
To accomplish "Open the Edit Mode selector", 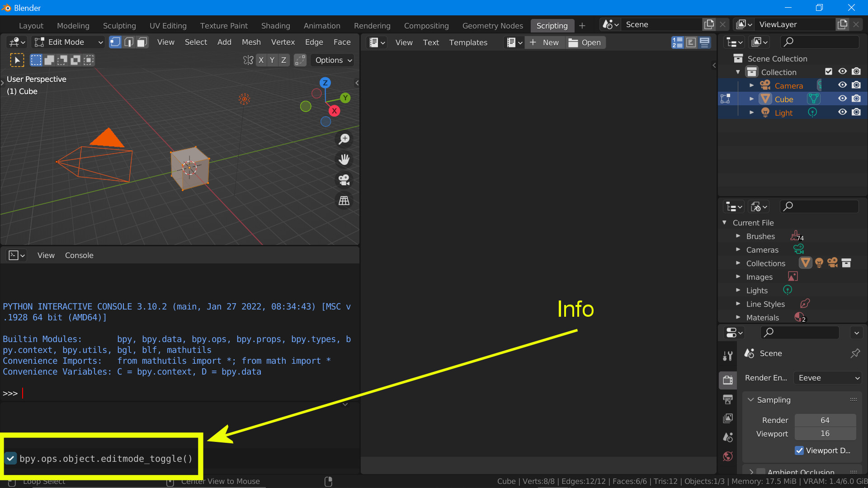I will pos(67,42).
